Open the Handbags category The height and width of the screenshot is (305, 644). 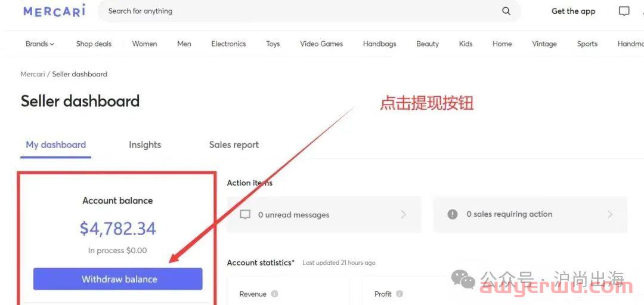379,44
